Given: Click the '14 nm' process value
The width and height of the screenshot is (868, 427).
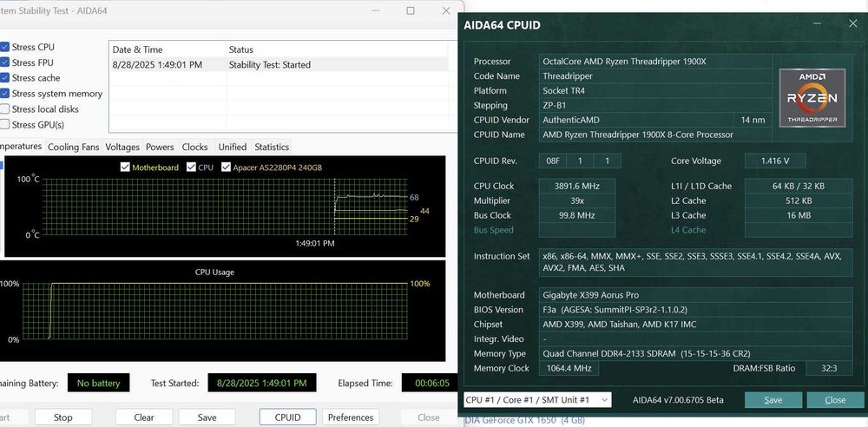Looking at the screenshot, I should [753, 120].
